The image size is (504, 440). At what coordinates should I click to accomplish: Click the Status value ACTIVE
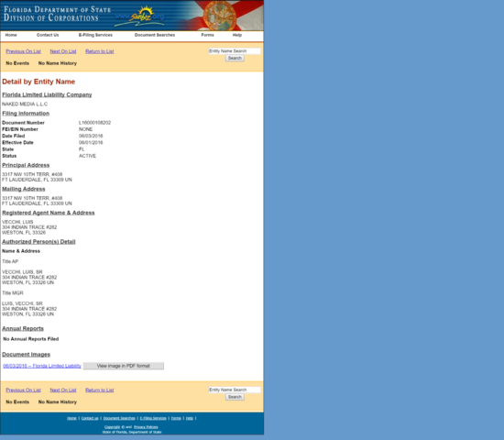tap(87, 156)
